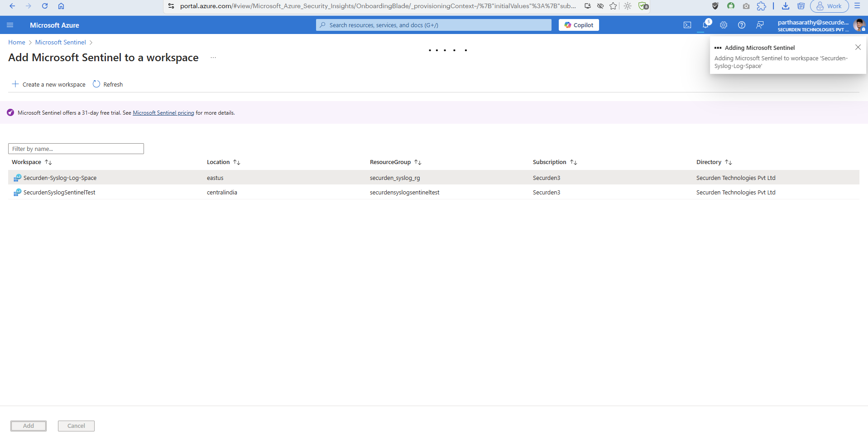This screenshot has height=436, width=868.
Task: Sort by Directory column
Action: click(x=714, y=162)
